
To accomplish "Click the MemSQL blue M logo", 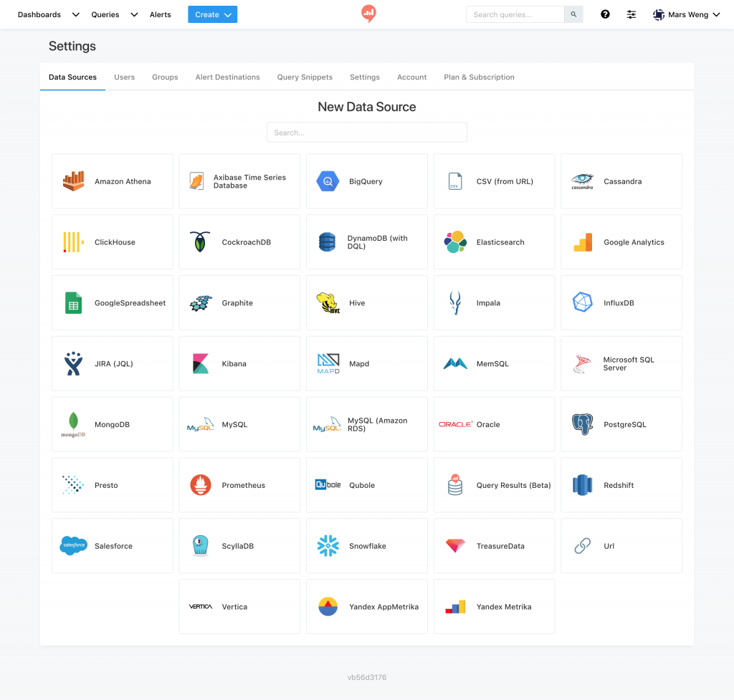I will click(x=455, y=363).
